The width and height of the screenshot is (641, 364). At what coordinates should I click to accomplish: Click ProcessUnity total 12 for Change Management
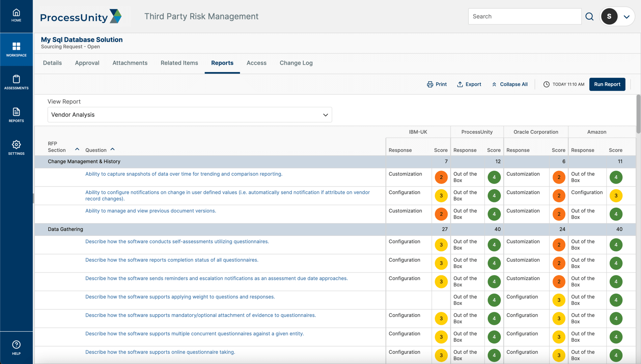[498, 161]
